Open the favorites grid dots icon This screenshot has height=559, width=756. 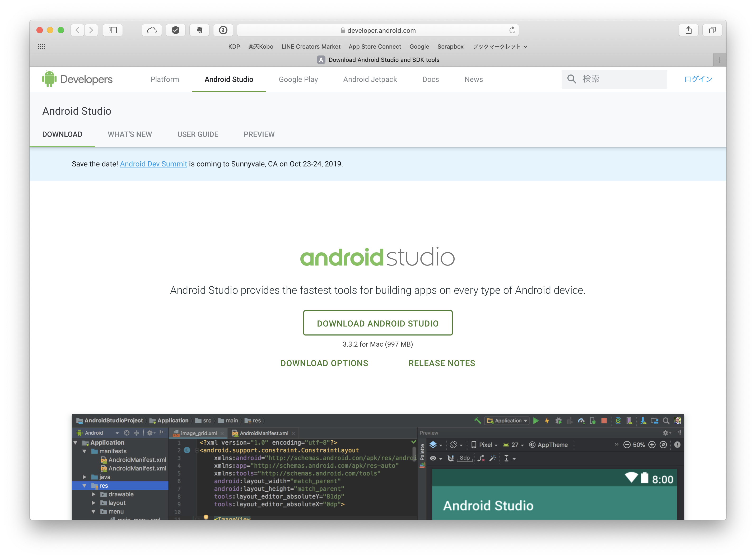click(41, 47)
